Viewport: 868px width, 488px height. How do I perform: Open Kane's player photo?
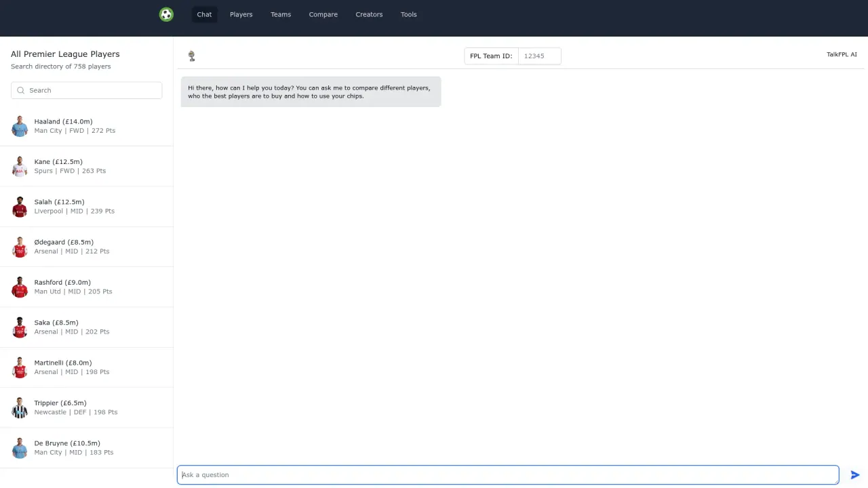[x=20, y=166]
